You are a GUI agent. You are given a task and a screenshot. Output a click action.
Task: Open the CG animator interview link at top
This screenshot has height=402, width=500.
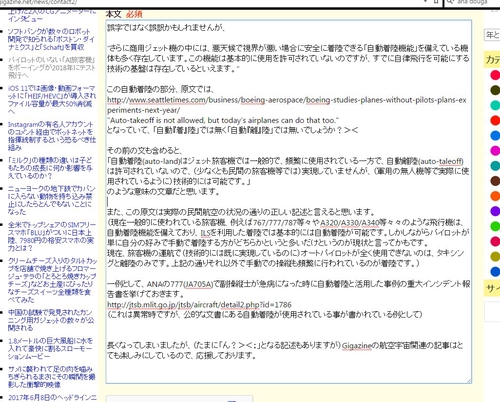point(52,15)
